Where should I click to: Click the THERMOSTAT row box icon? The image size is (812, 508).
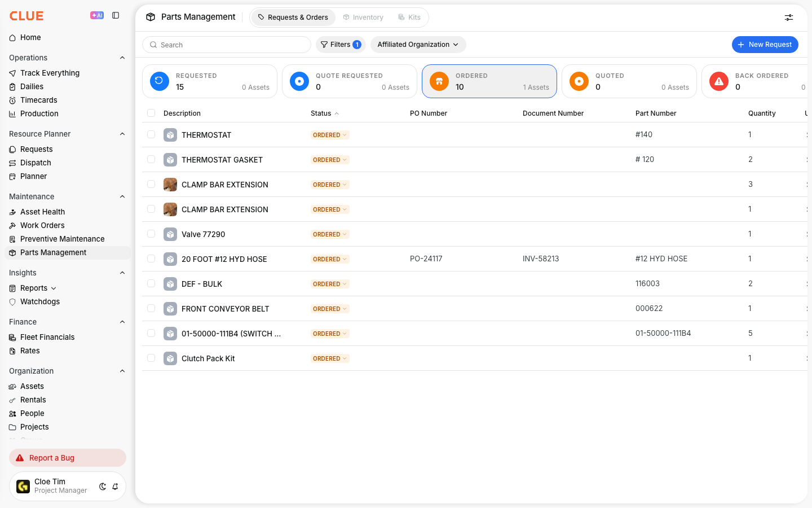pos(170,135)
